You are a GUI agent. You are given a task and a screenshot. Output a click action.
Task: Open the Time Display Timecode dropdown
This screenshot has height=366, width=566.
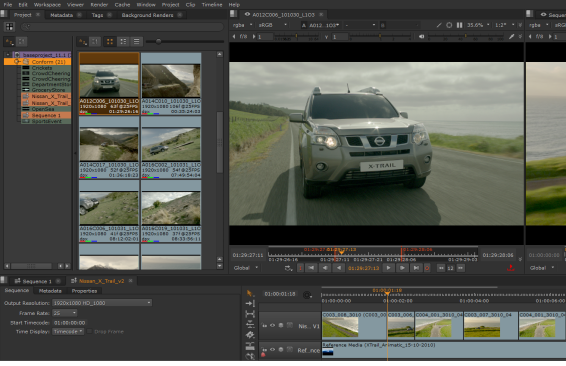(x=68, y=331)
